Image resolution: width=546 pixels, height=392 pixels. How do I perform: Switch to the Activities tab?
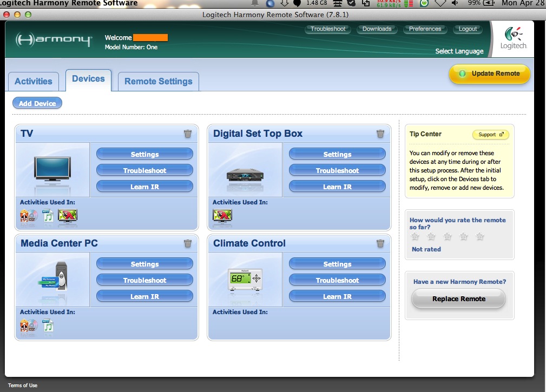(34, 82)
